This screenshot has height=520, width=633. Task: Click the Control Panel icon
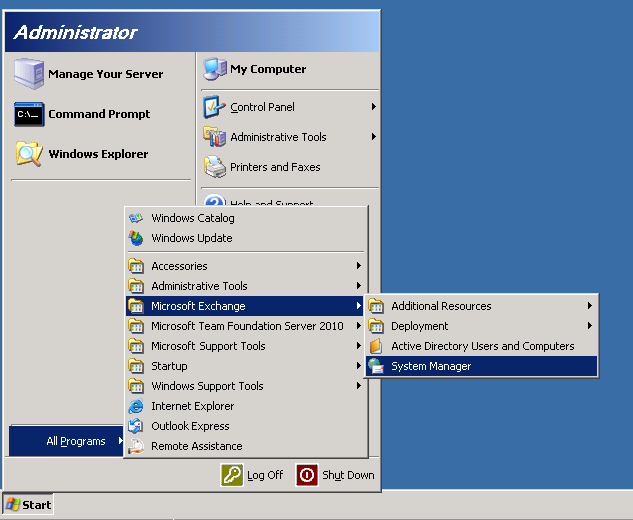(x=214, y=107)
